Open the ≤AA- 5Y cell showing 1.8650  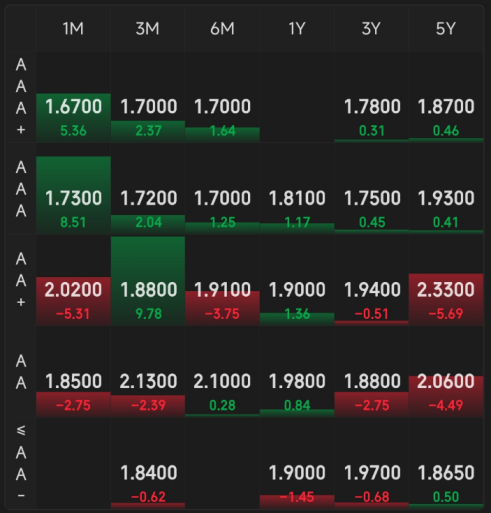click(446, 463)
